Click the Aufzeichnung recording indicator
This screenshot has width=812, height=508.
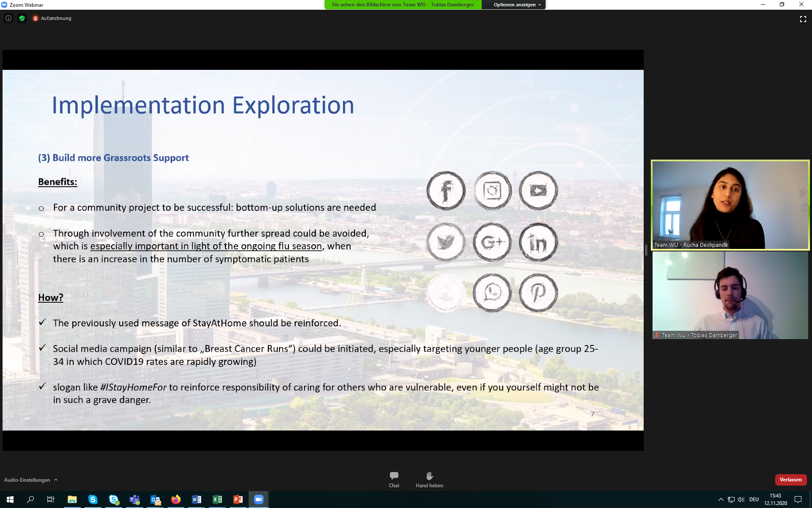tap(52, 18)
